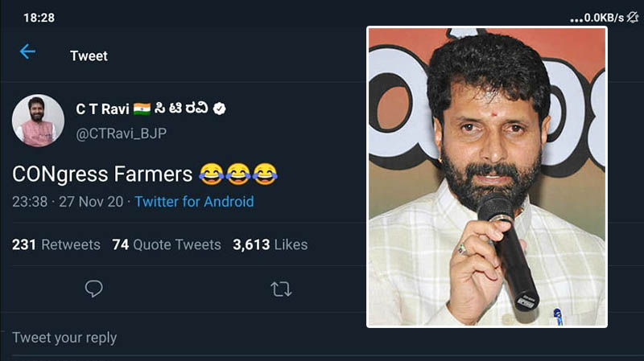
Task: Click the Indian flag emoji in display name
Action: coord(142,109)
